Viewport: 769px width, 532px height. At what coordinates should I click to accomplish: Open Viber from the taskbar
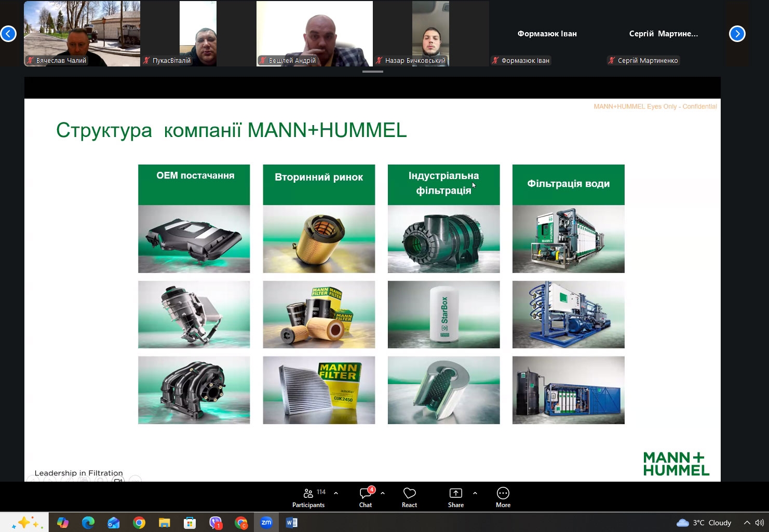click(215, 523)
